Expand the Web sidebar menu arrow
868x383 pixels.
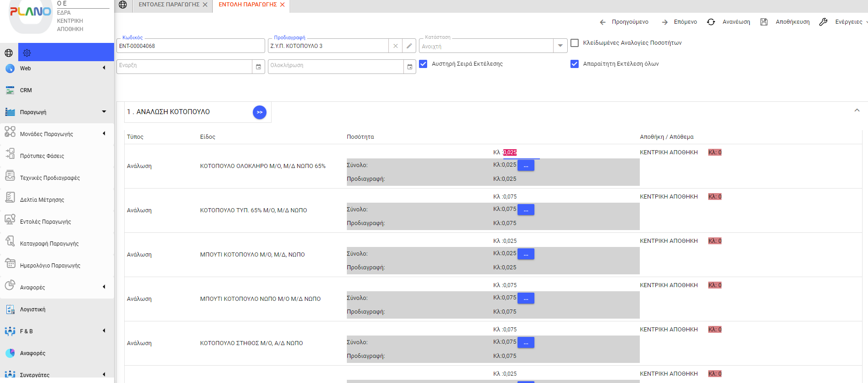click(104, 68)
